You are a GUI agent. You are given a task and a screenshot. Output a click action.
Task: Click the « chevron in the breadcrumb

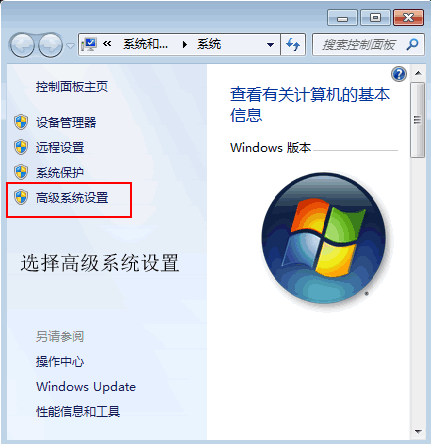(x=107, y=44)
